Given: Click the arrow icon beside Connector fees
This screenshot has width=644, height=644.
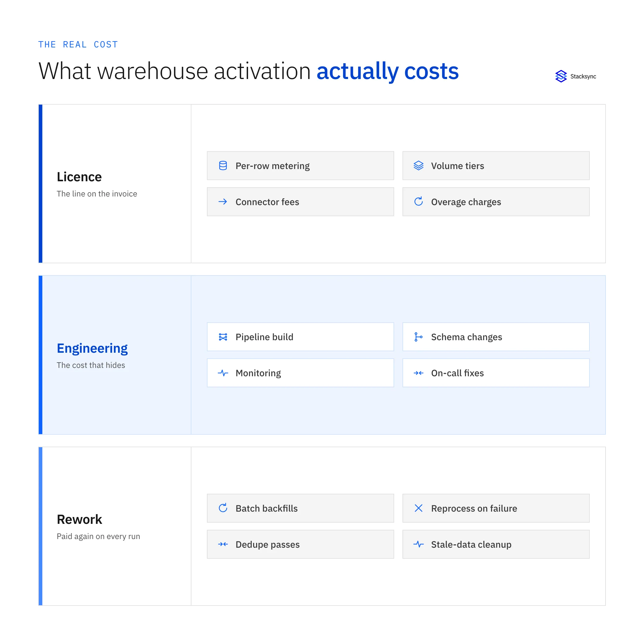Looking at the screenshot, I should click(223, 202).
